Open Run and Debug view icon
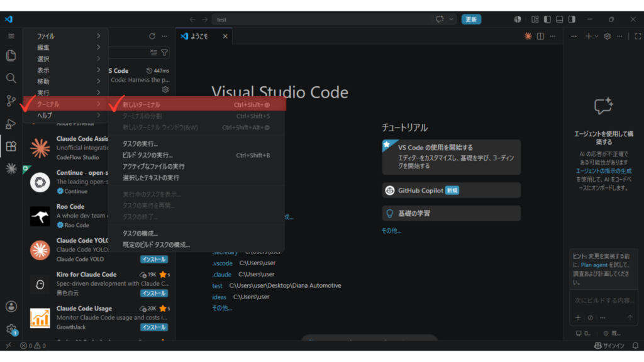 (x=11, y=124)
